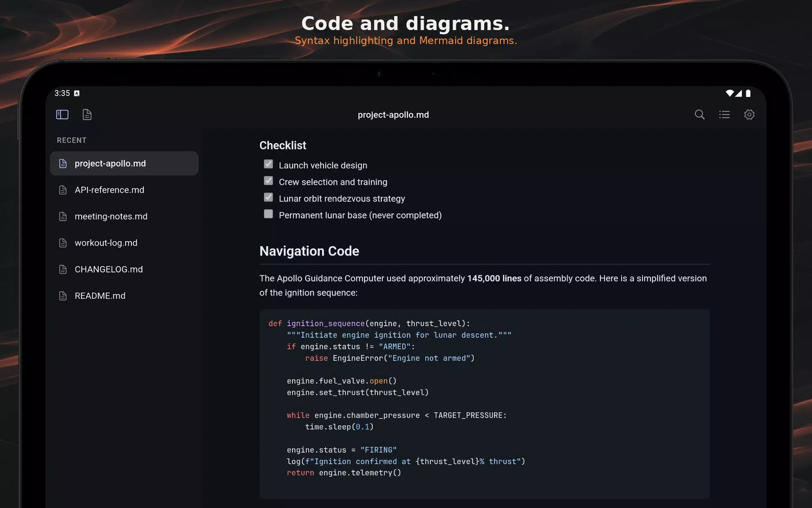Click the Syntax highlighting and Mermaid diagrams subtitle

[406, 41]
